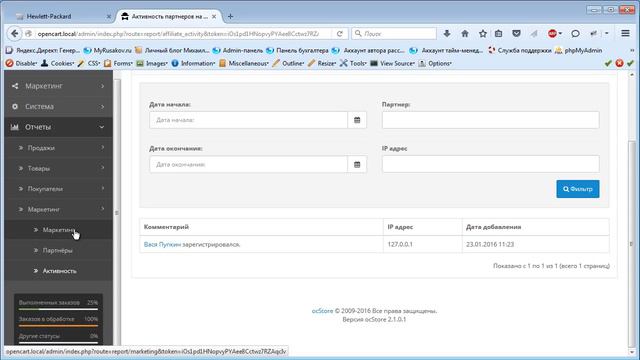Open the Cookies developer toolbar menu
The image size is (640, 360).
click(58, 63)
